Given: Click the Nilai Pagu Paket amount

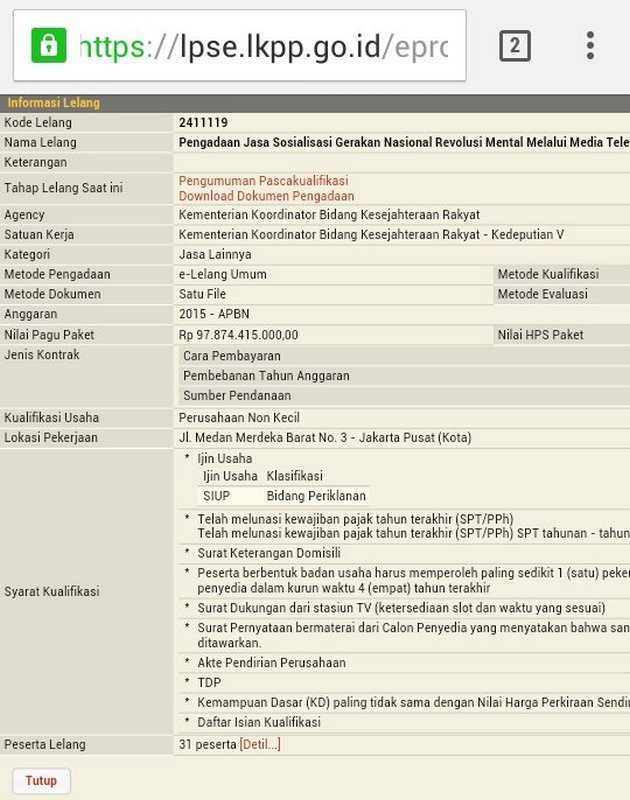Looking at the screenshot, I should [238, 335].
